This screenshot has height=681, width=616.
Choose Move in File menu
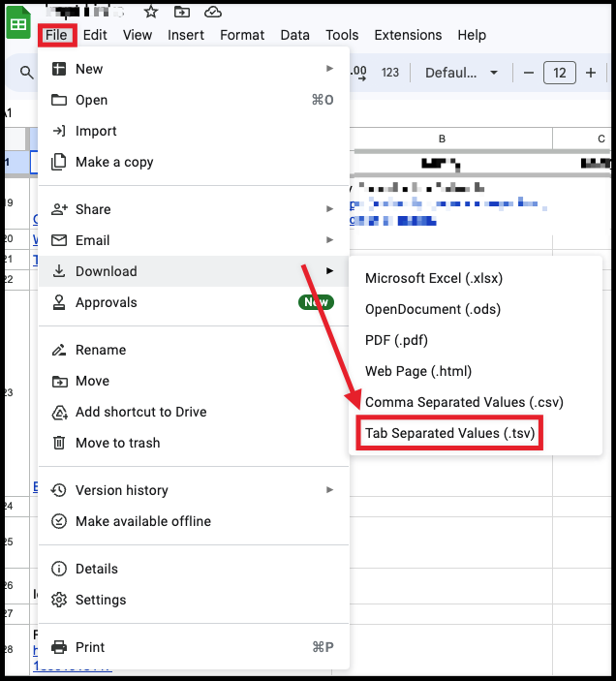tap(194, 381)
